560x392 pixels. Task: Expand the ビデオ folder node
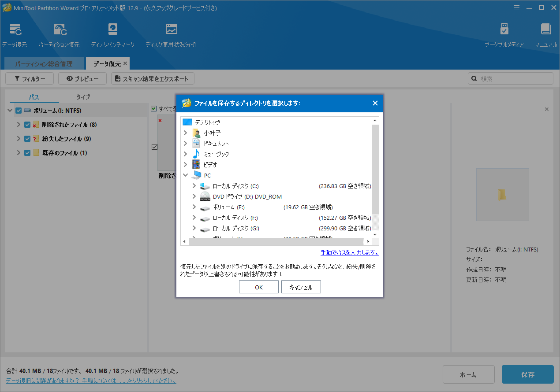point(186,165)
